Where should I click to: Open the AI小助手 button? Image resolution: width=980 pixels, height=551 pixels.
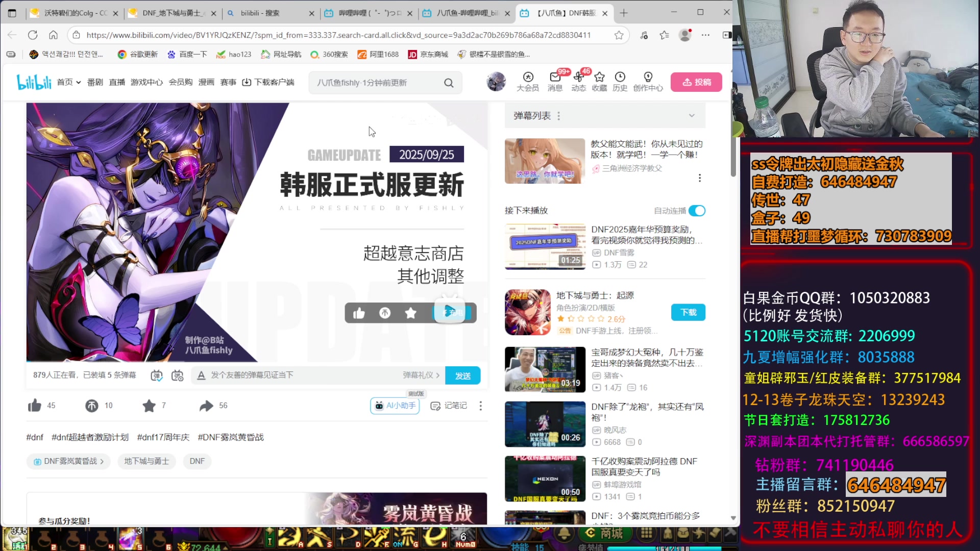(x=395, y=406)
